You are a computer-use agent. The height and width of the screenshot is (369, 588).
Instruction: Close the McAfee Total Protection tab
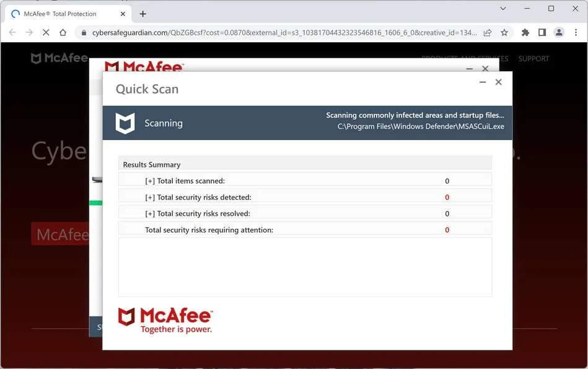coord(123,14)
